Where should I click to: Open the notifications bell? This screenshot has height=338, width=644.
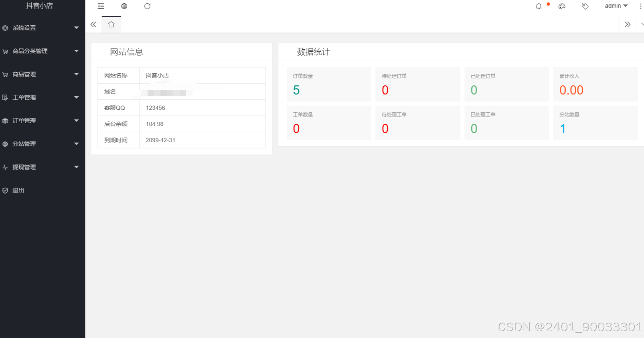pyautogui.click(x=539, y=6)
